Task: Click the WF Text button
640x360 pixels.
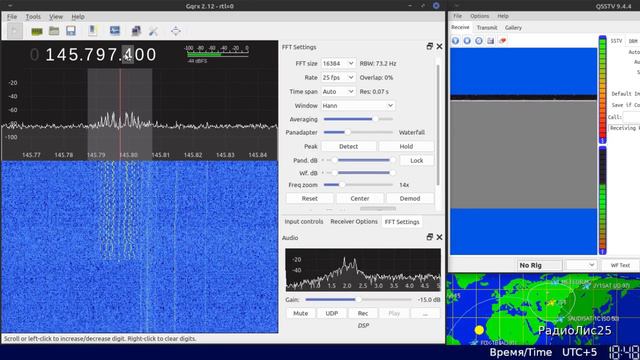Action: pyautogui.click(x=620, y=265)
